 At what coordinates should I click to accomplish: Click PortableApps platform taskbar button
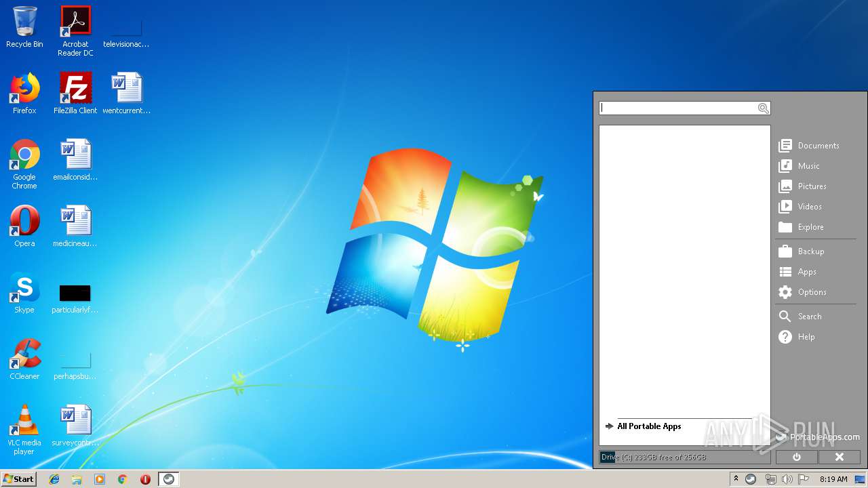169,479
